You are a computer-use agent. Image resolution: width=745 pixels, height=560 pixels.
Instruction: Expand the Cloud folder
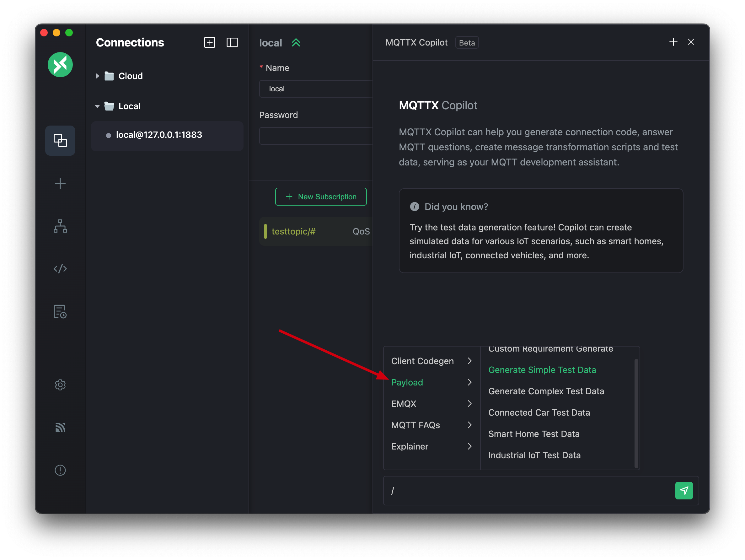pos(97,76)
